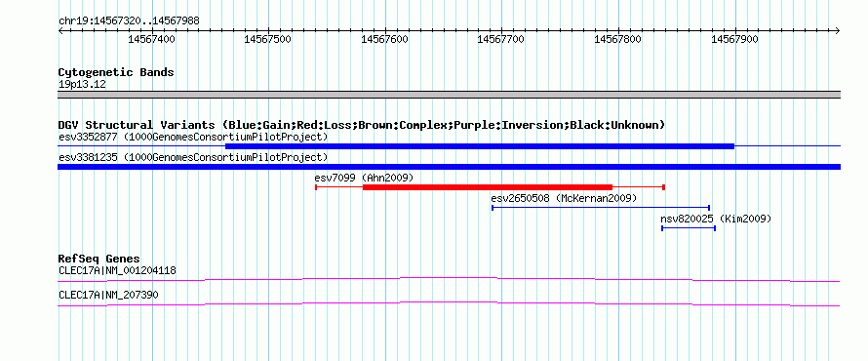Click the thick blue esv3352877 gain bar
This screenshot has height=361, width=868.
[480, 146]
